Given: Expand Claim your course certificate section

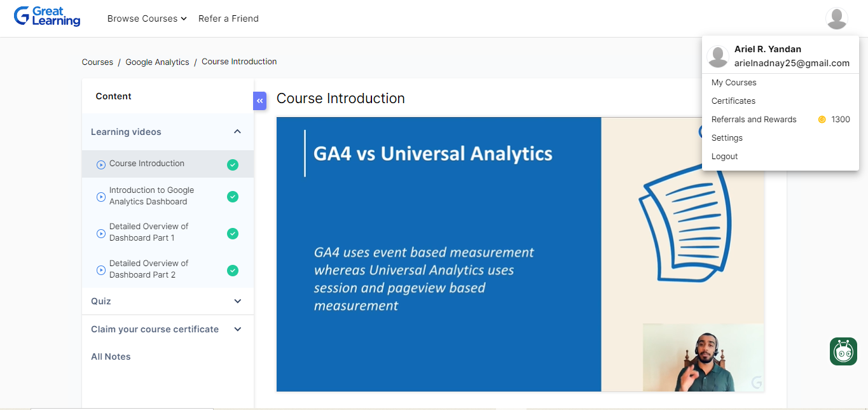Looking at the screenshot, I should pos(237,329).
